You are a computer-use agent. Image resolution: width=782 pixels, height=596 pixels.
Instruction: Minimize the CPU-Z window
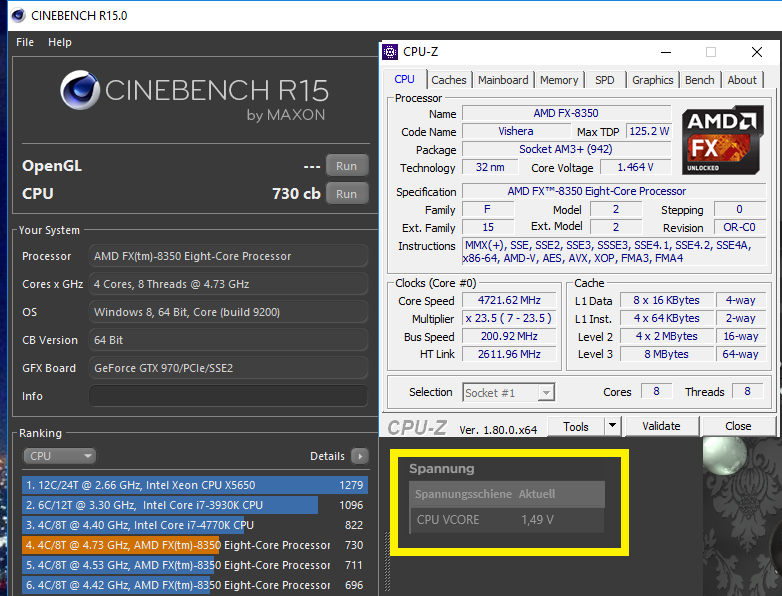point(666,52)
